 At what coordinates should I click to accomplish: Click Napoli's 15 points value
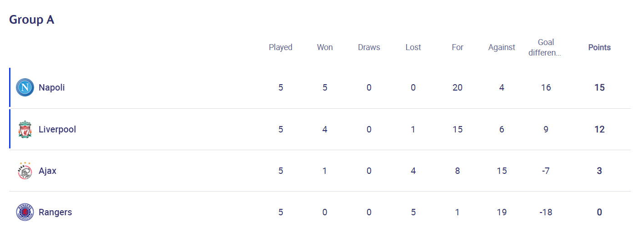[599, 87]
